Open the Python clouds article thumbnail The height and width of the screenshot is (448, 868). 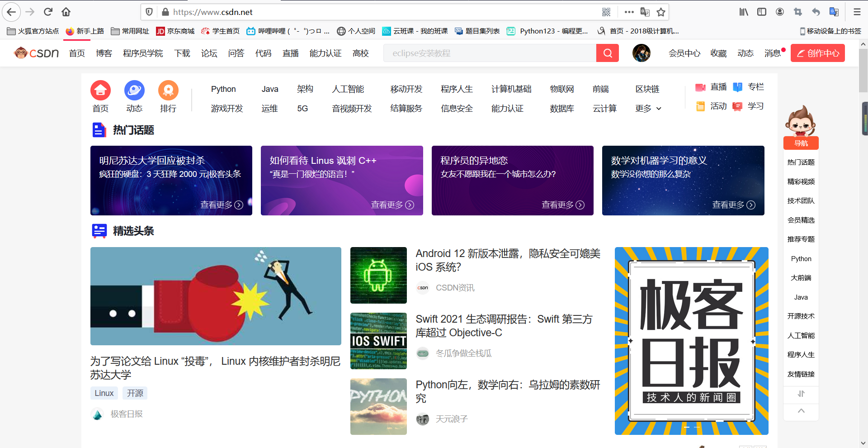pyautogui.click(x=378, y=406)
